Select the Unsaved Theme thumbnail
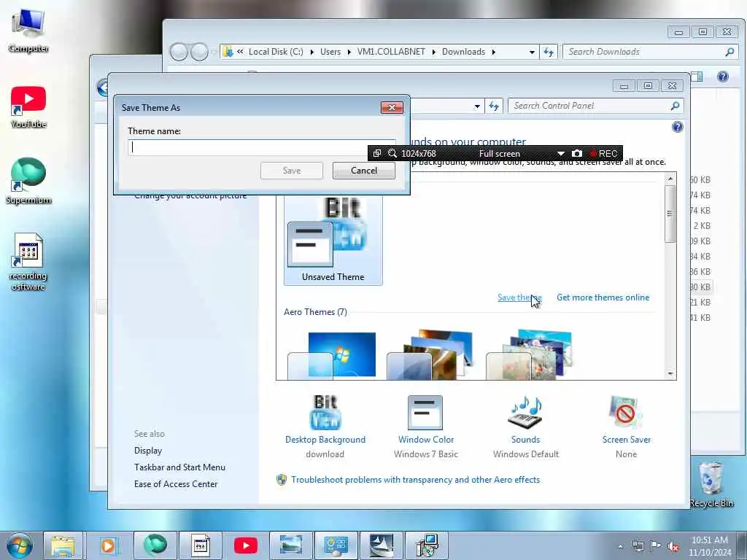The width and height of the screenshot is (747, 560). tap(333, 240)
